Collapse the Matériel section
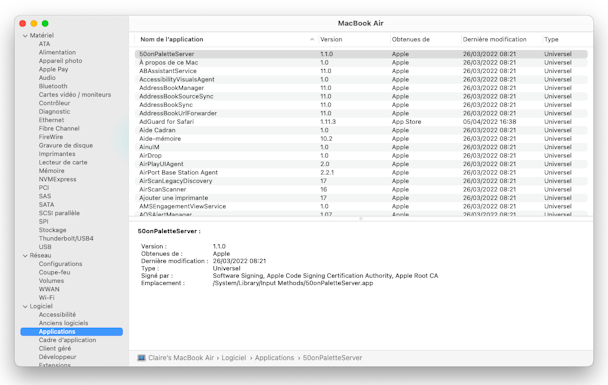This screenshot has width=608, height=385. point(25,36)
